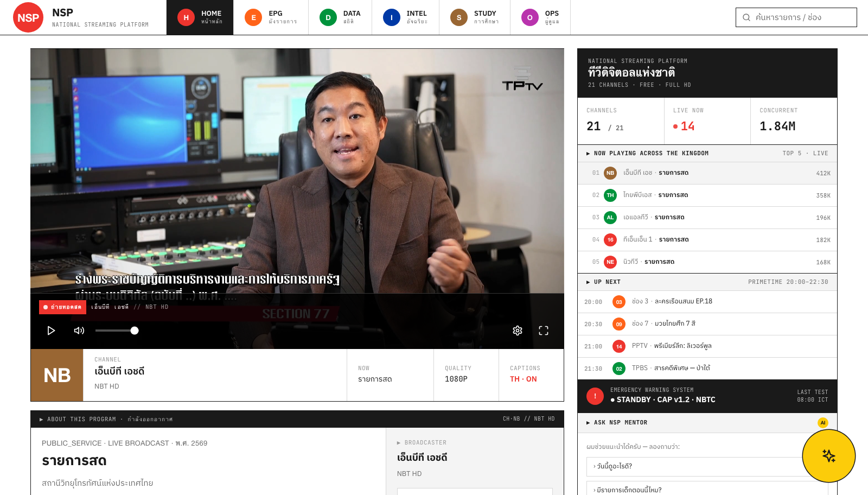Open the EP.18 program at 20:00

[707, 302]
